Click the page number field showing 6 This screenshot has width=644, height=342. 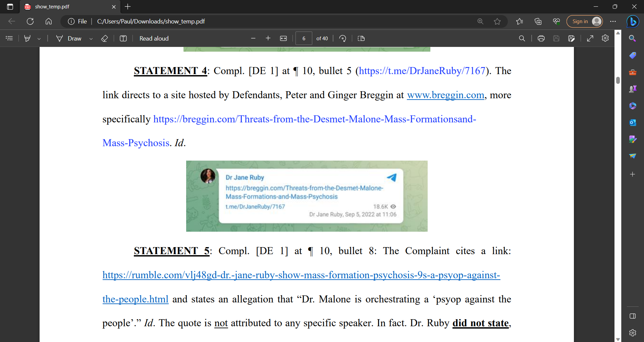click(304, 39)
